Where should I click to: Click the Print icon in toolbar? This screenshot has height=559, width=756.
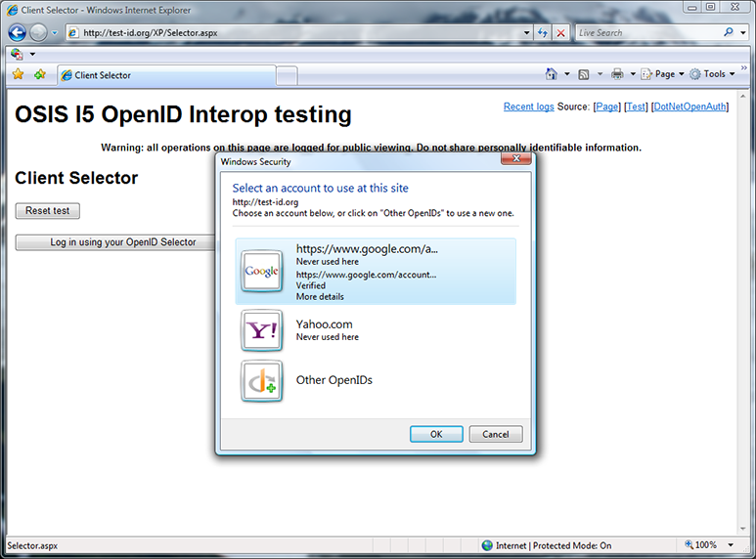(617, 74)
